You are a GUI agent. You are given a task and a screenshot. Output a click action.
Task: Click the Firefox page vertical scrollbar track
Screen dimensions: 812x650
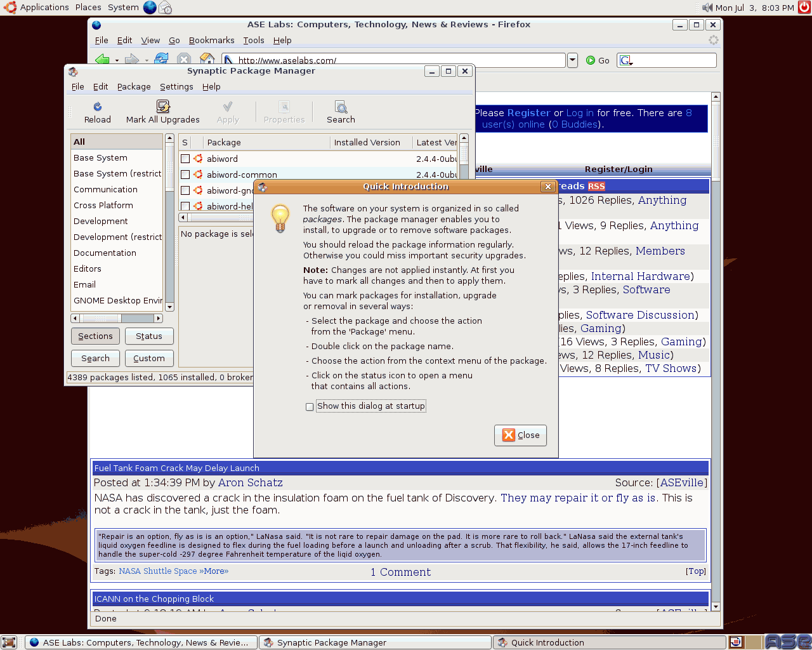click(x=716, y=352)
